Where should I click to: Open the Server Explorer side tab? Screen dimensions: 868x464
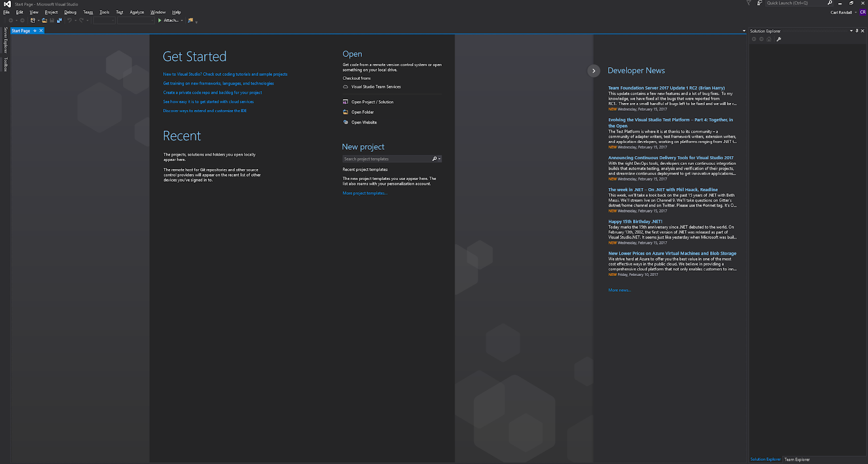pos(5,40)
